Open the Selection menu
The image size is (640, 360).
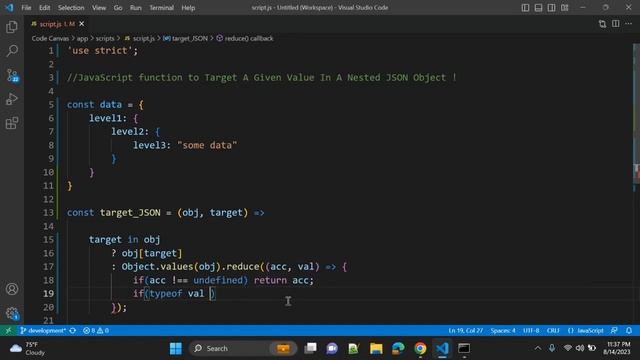point(71,8)
